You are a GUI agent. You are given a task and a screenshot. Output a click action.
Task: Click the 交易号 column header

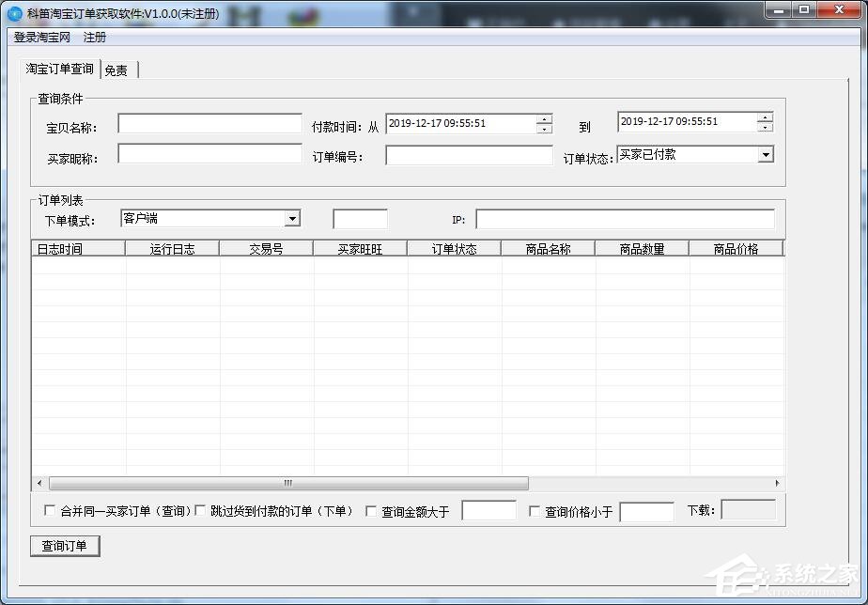266,249
